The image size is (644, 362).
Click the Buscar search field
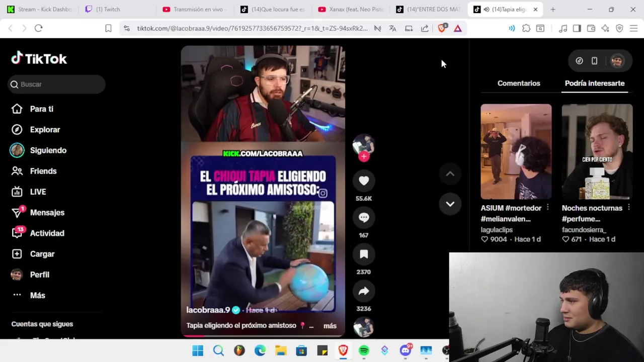point(56,84)
